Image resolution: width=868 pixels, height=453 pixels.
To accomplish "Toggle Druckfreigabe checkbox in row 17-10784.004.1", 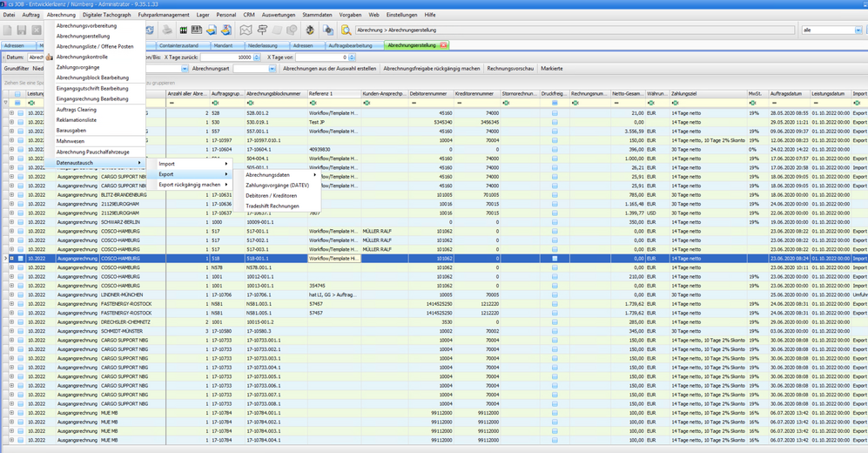I will [555, 440].
